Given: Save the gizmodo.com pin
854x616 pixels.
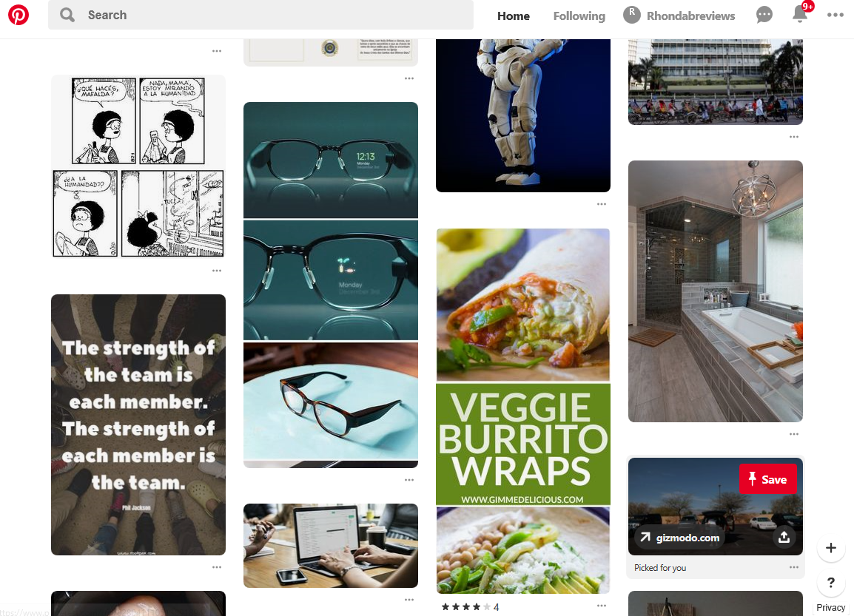Looking at the screenshot, I should (768, 479).
